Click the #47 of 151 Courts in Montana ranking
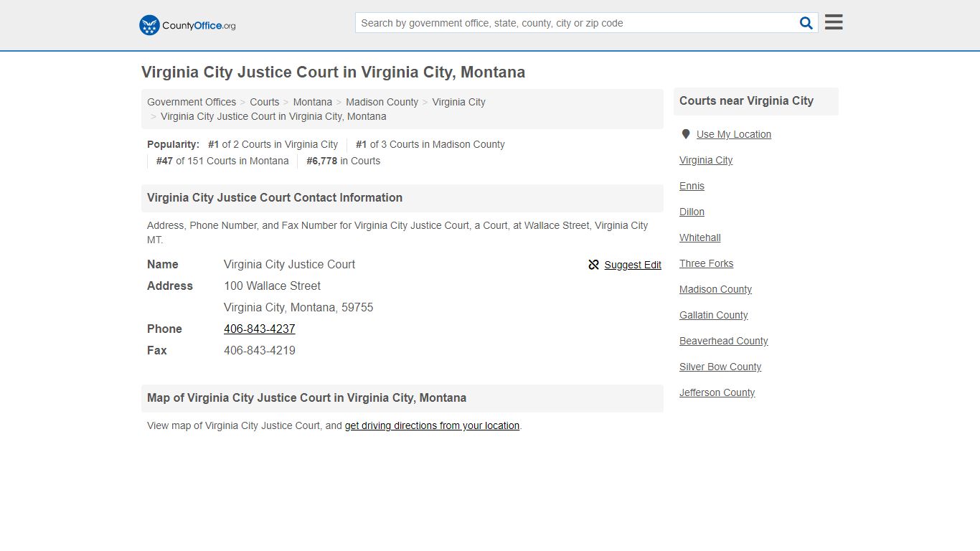 (x=222, y=161)
